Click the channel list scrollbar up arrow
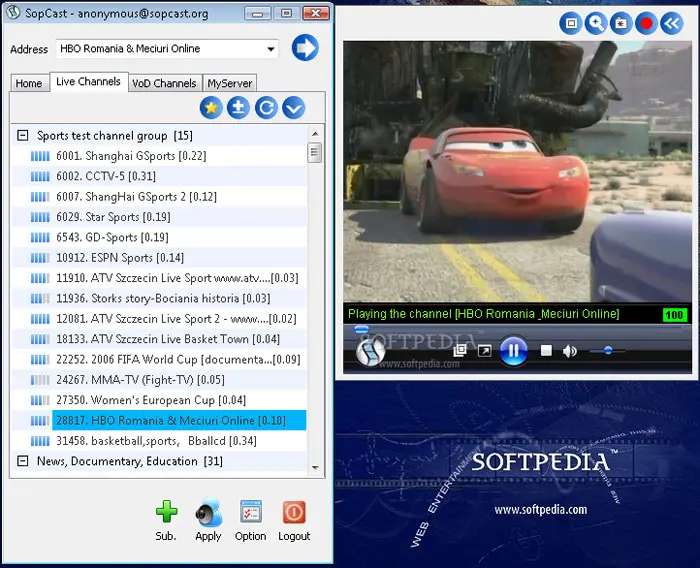 click(315, 134)
